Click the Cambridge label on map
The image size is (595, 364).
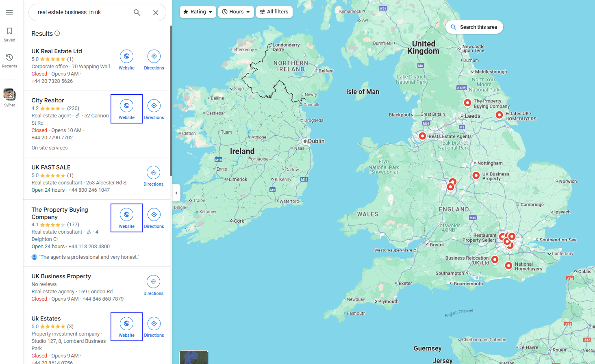[x=532, y=204]
